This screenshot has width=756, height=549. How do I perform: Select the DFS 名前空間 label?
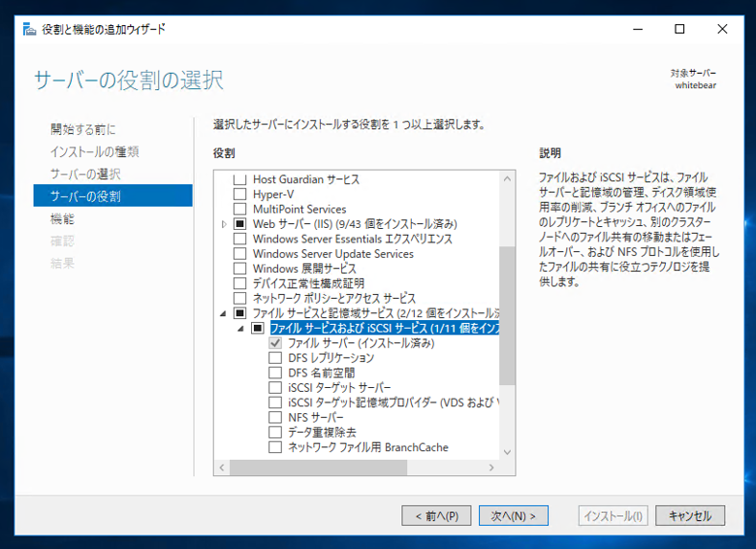322,372
